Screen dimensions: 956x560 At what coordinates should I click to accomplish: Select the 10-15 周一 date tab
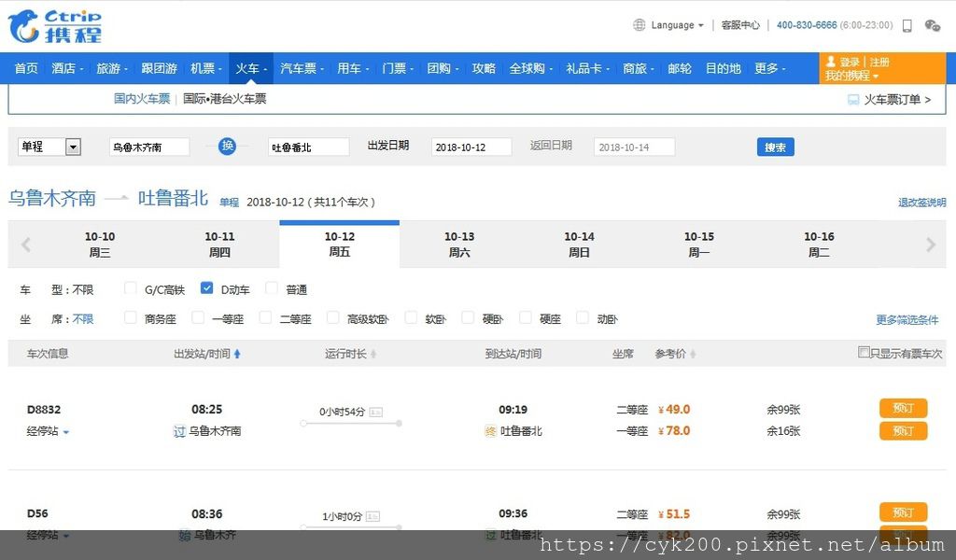coord(698,245)
